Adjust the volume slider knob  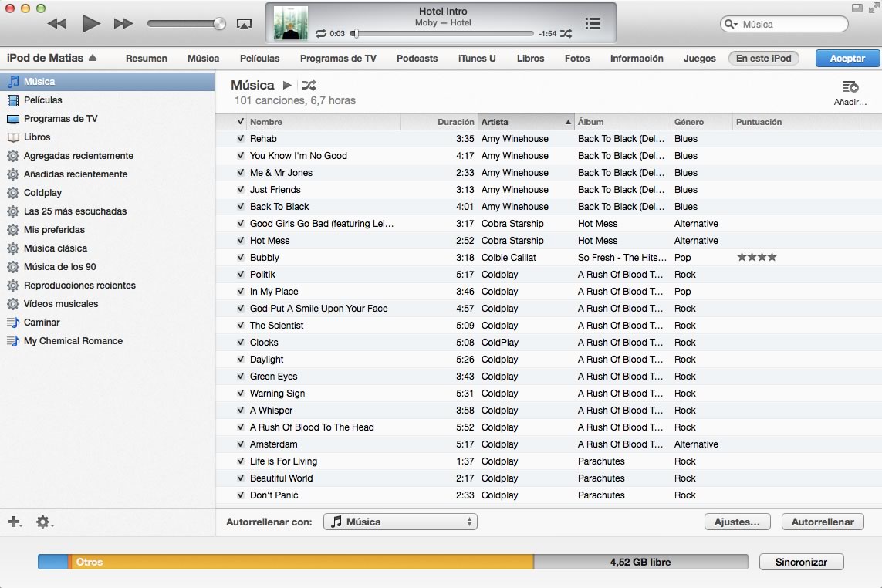coord(220,24)
